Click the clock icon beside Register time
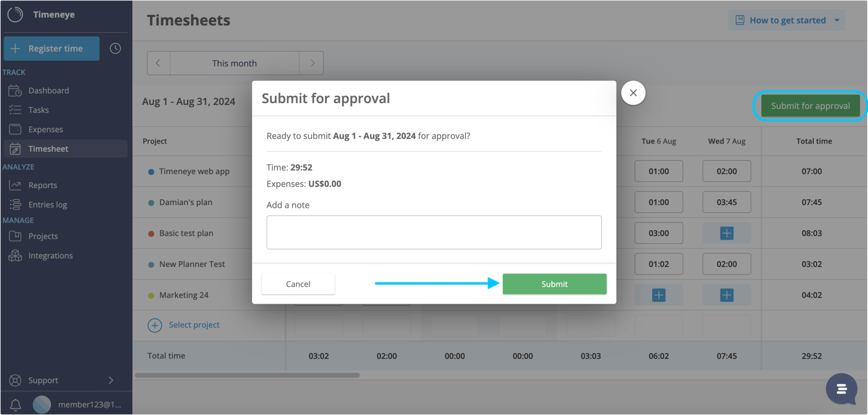868x415 pixels. (x=115, y=48)
